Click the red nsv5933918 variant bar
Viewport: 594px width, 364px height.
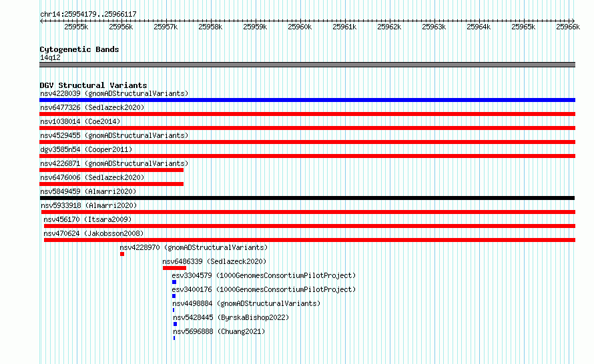point(308,212)
